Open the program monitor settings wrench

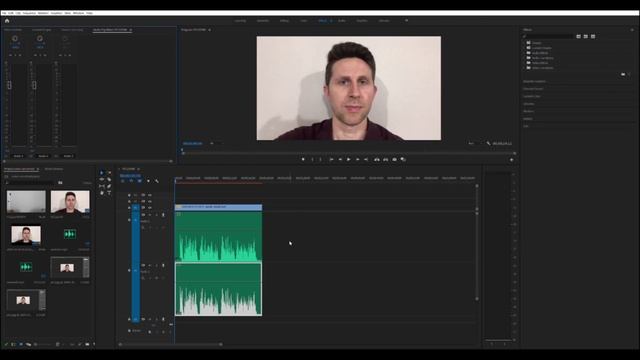pyautogui.click(x=488, y=144)
